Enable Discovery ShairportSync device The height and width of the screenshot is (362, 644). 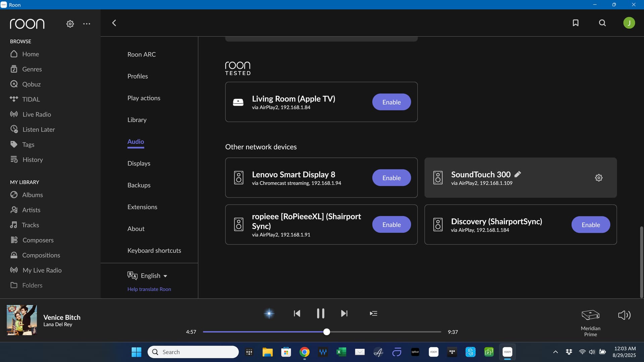tap(590, 225)
